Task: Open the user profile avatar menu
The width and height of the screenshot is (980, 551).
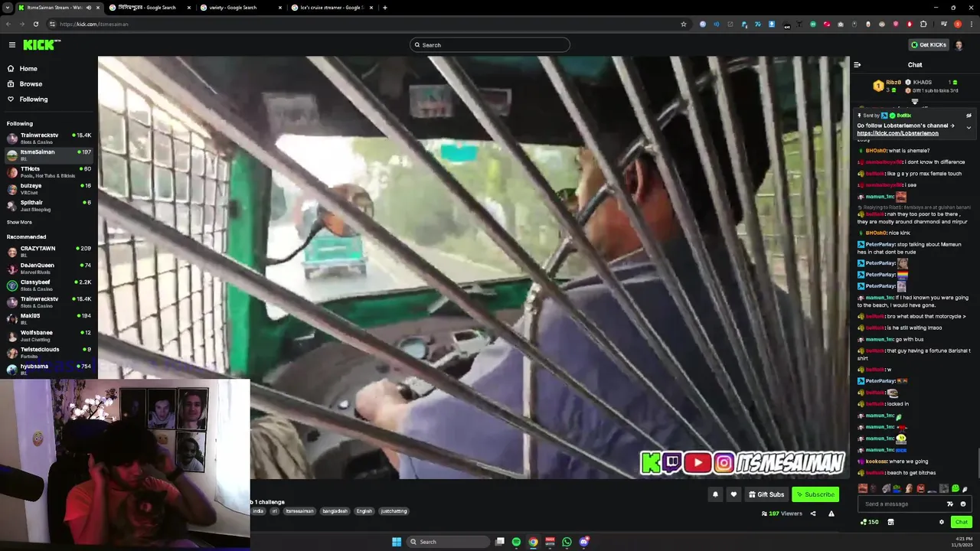Action: coord(959,45)
